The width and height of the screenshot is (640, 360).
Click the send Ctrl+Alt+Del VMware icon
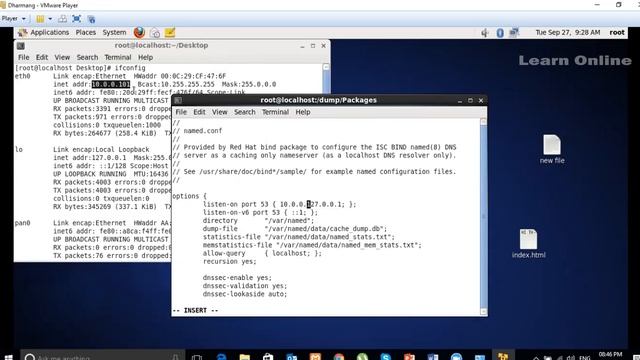62,19
